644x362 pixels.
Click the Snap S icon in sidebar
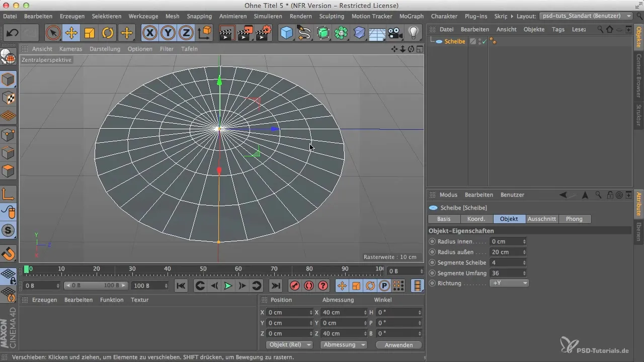(9, 231)
